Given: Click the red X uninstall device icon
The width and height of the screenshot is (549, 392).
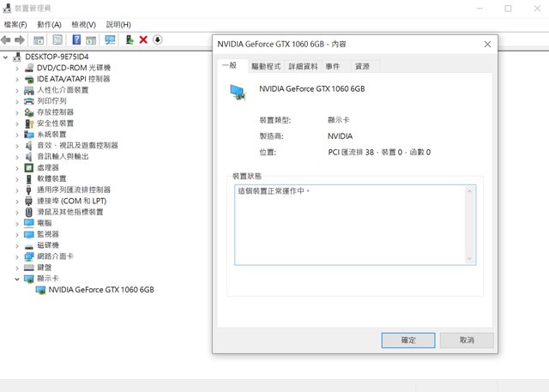Looking at the screenshot, I should coord(143,39).
